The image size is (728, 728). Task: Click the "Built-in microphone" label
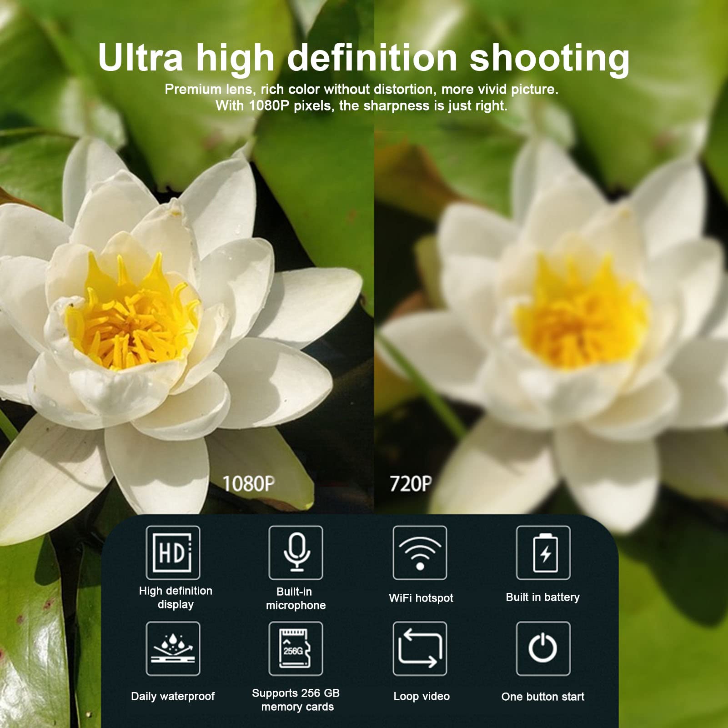(x=296, y=598)
